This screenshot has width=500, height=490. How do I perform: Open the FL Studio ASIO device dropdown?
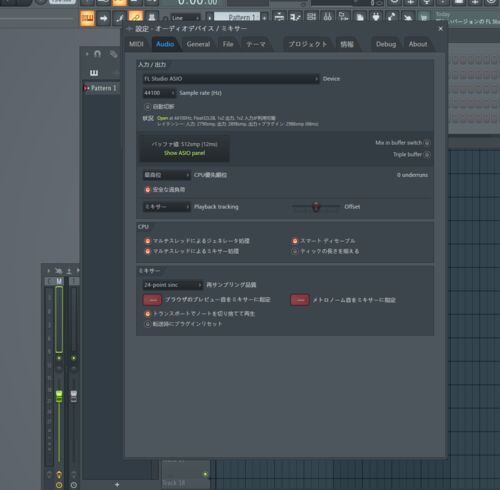(231, 79)
